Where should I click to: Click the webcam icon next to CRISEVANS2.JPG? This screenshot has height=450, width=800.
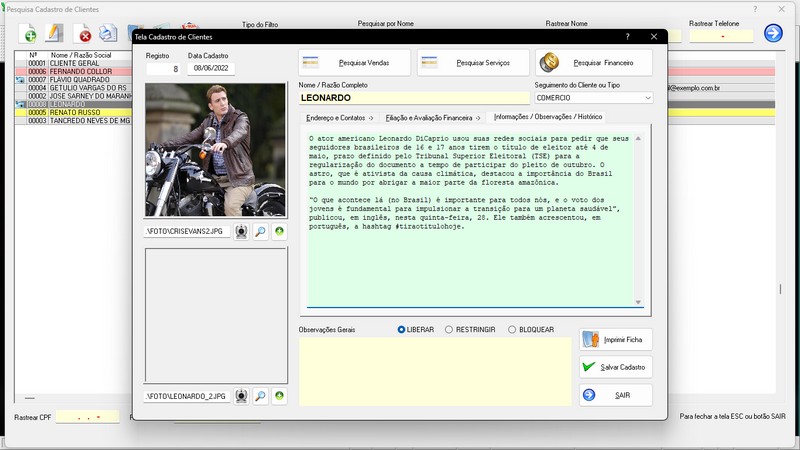click(x=241, y=232)
